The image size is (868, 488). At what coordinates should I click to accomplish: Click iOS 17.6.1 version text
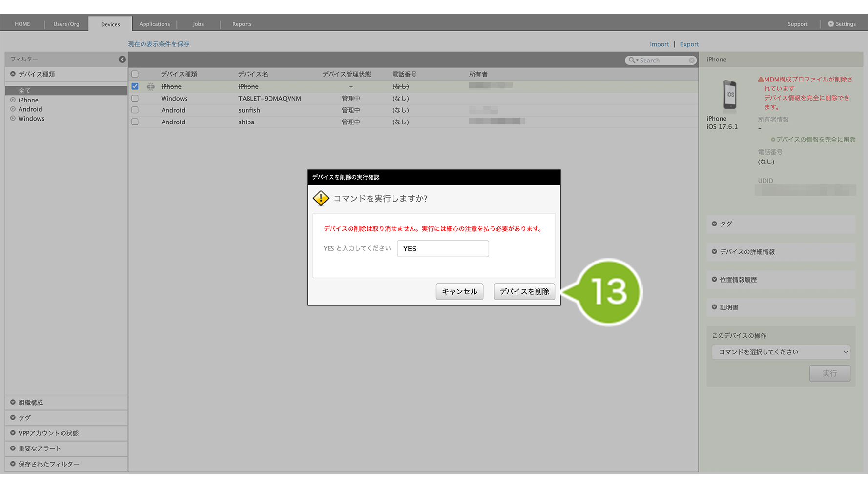tap(722, 127)
